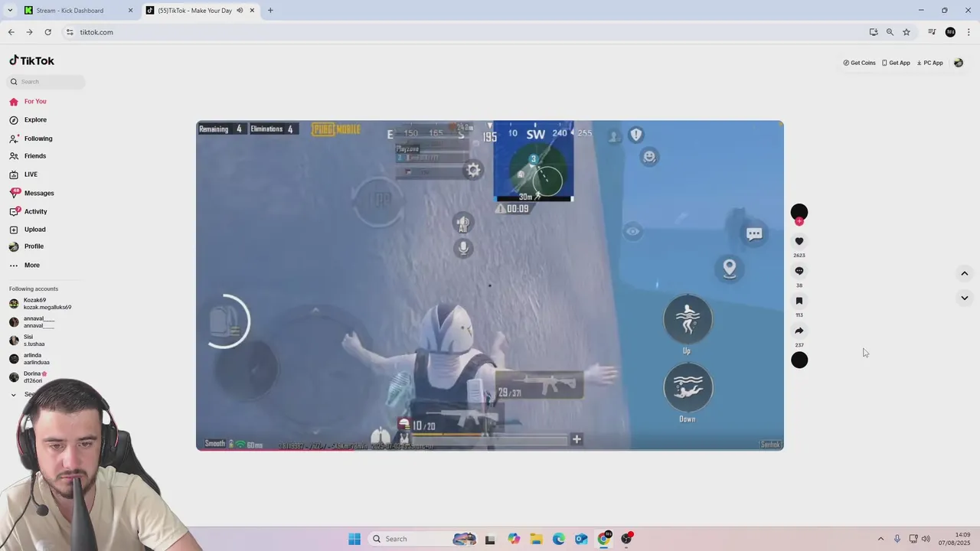The height and width of the screenshot is (551, 980).
Task: Go back in browser
Action: pyautogui.click(x=11, y=32)
